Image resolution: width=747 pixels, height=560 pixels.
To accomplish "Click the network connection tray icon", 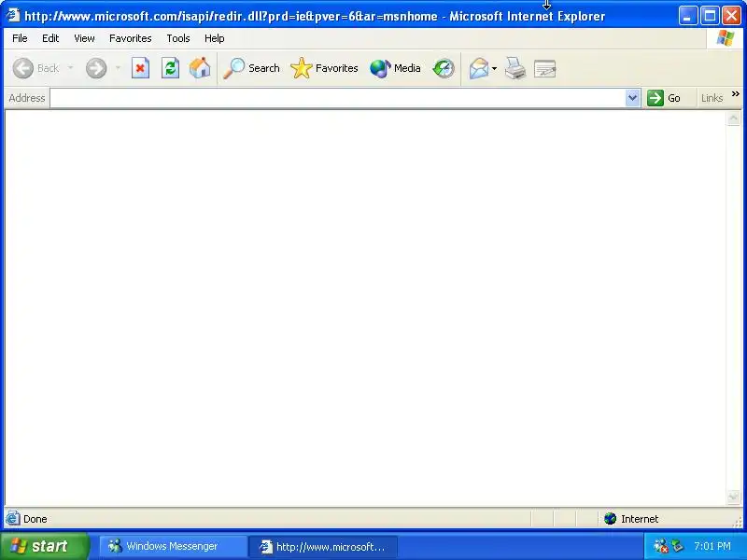I will pos(678,546).
